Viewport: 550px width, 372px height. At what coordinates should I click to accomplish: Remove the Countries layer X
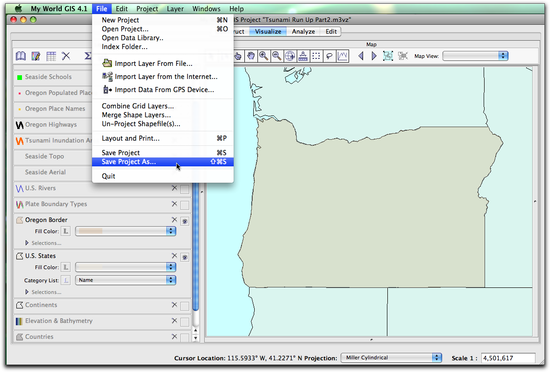[x=174, y=337]
